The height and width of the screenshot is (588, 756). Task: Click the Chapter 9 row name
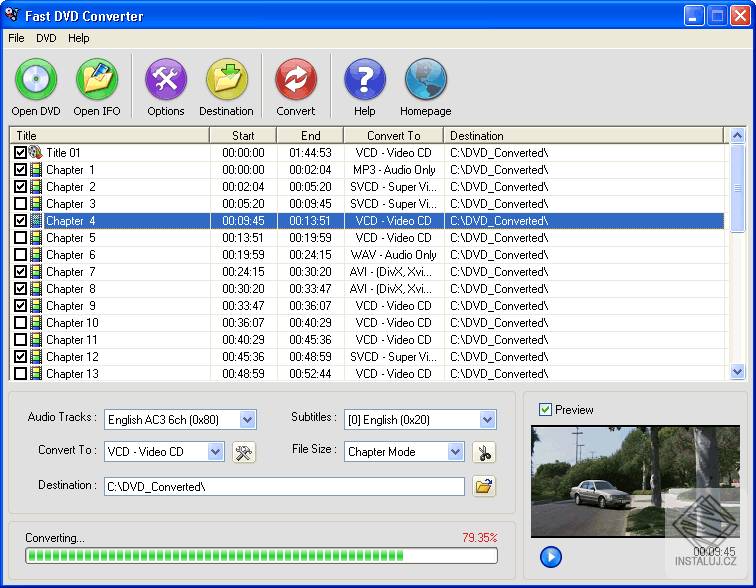point(70,306)
